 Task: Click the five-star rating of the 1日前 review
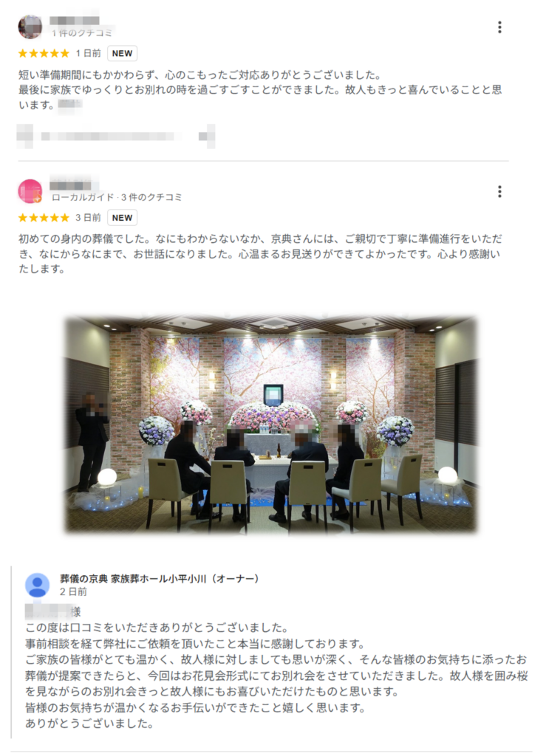44,53
